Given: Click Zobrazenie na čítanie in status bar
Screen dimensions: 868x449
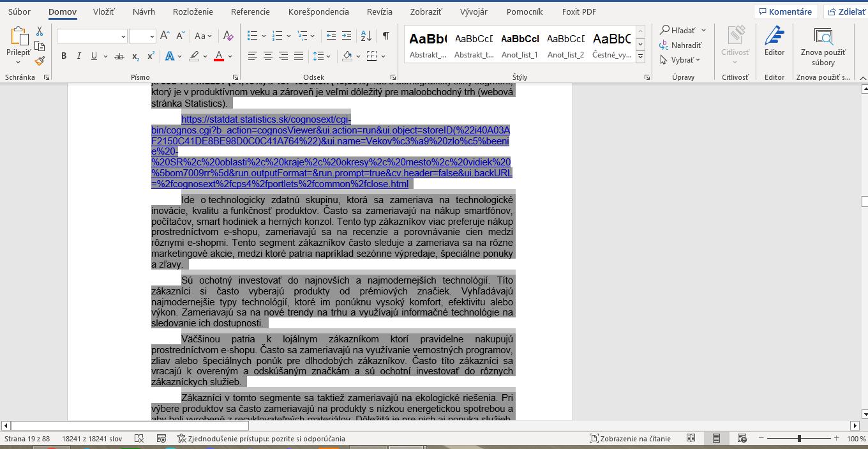Looking at the screenshot, I should point(631,439).
